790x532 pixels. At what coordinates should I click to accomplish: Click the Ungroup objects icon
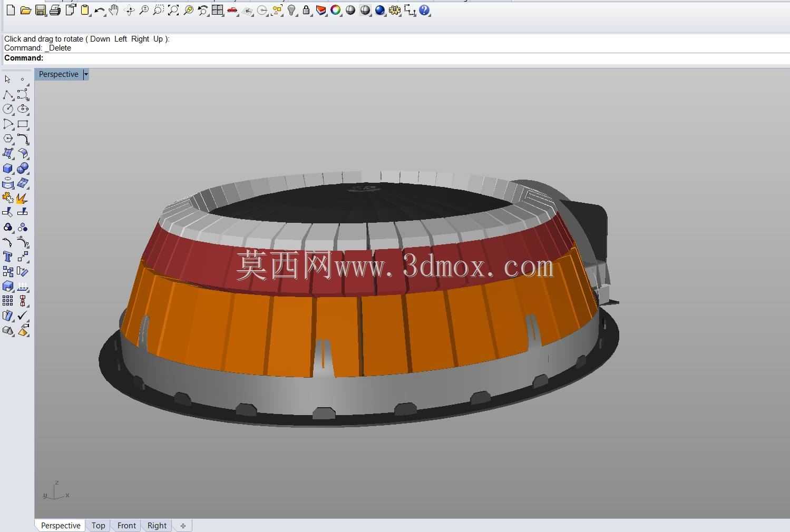tap(23, 227)
